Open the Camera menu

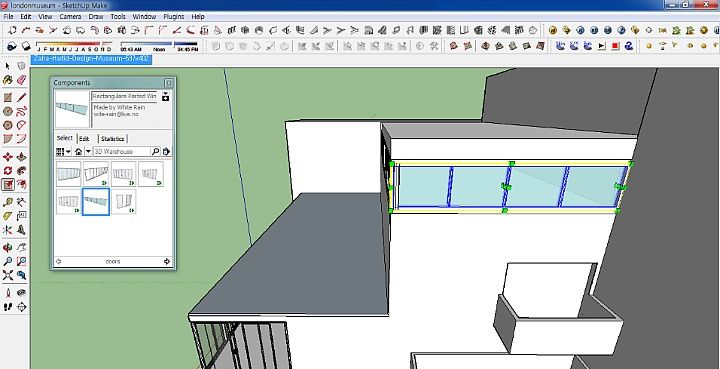(x=70, y=17)
